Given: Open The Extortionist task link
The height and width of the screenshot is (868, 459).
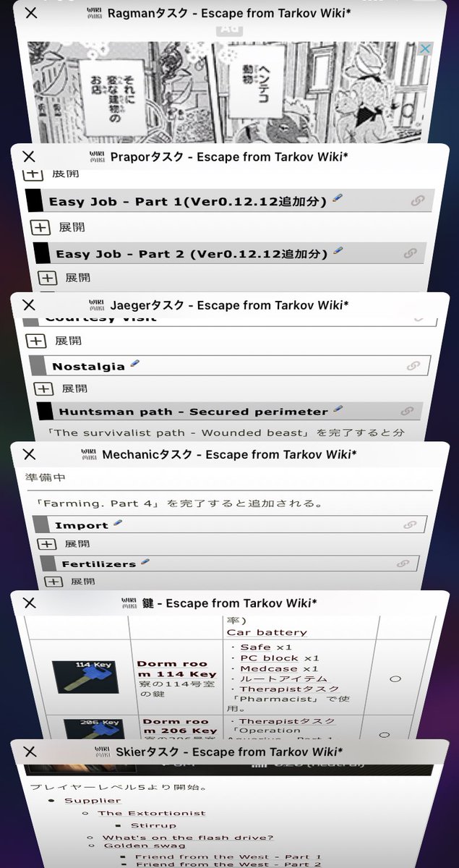Looking at the screenshot, I should [152, 813].
